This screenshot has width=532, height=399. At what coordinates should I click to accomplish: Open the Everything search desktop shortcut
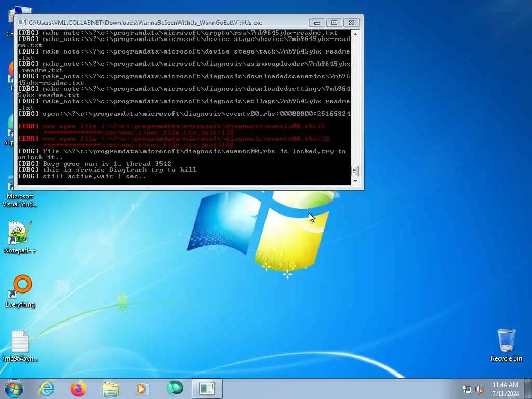tap(20, 291)
